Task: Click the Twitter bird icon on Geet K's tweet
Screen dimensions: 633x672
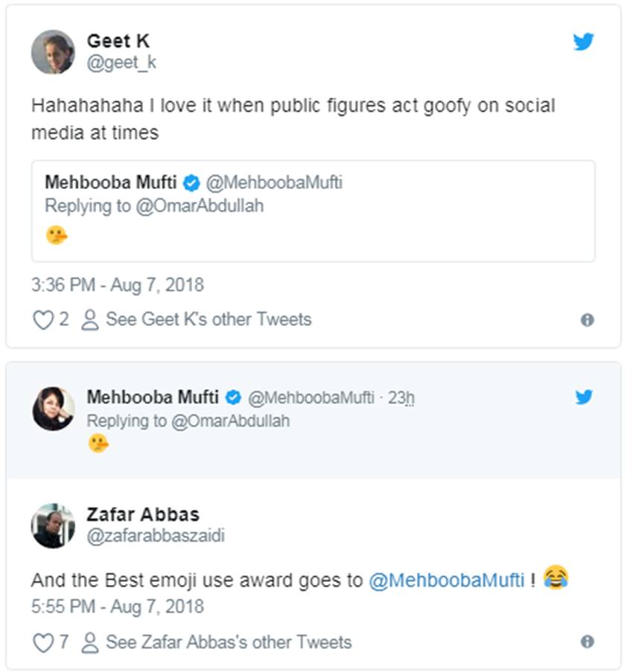Action: [x=583, y=42]
